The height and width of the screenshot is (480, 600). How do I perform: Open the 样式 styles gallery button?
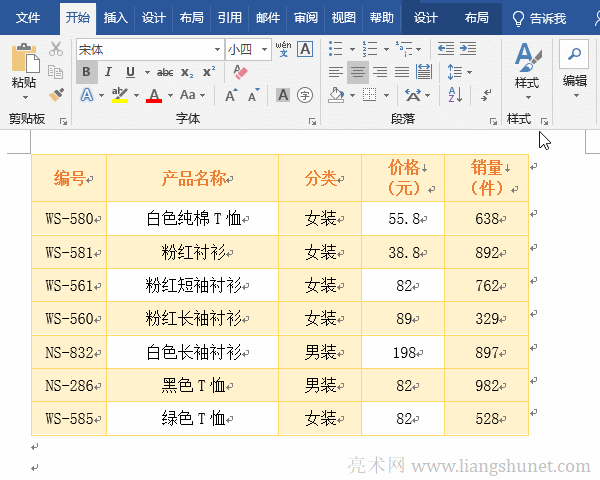526,68
